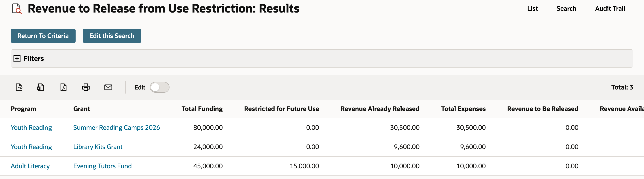The image size is (644, 179).
Task: Open Youth Reading program in Summer Reading row
Action: point(31,128)
